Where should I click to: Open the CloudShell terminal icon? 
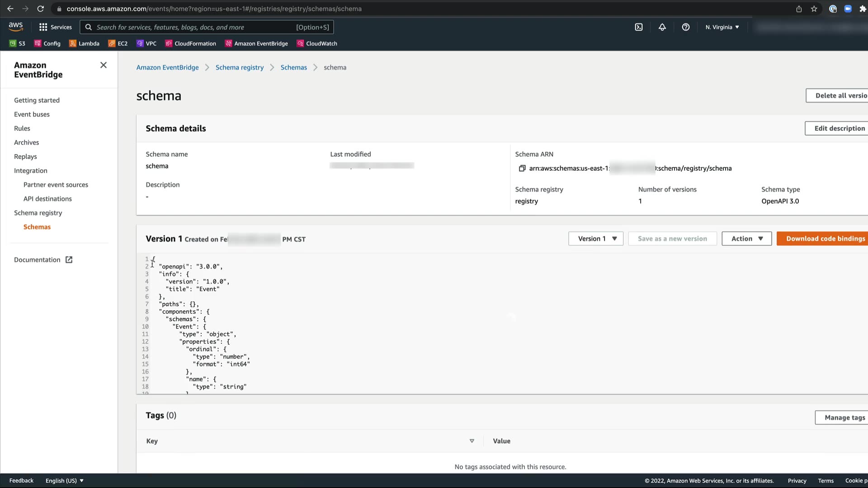[x=638, y=27]
